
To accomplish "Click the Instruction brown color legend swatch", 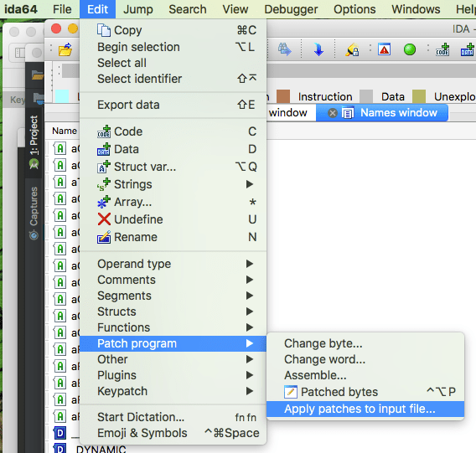I will pos(283,96).
